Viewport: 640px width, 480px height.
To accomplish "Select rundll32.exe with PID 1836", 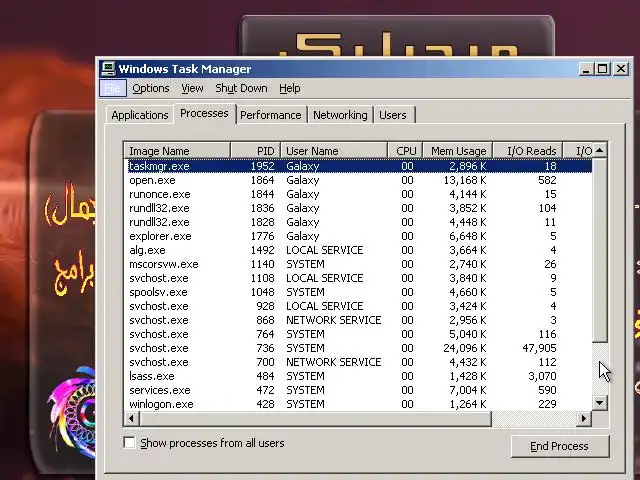I will [x=358, y=208].
